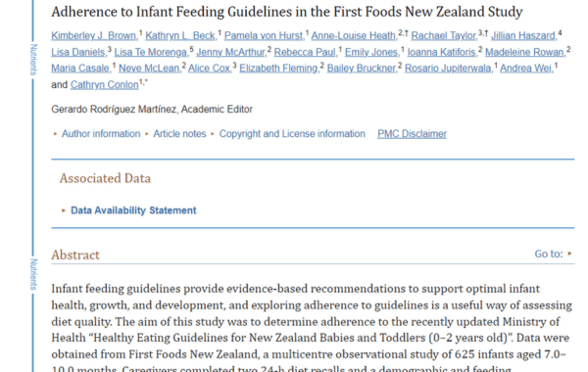
Task: Open author Lisa Te Morenga's link
Action: (151, 52)
